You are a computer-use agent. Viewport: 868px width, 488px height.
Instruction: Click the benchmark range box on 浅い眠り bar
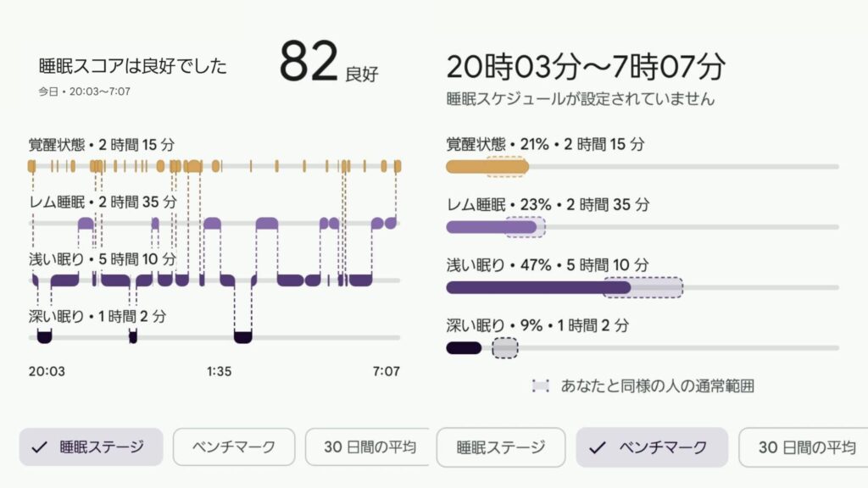644,288
